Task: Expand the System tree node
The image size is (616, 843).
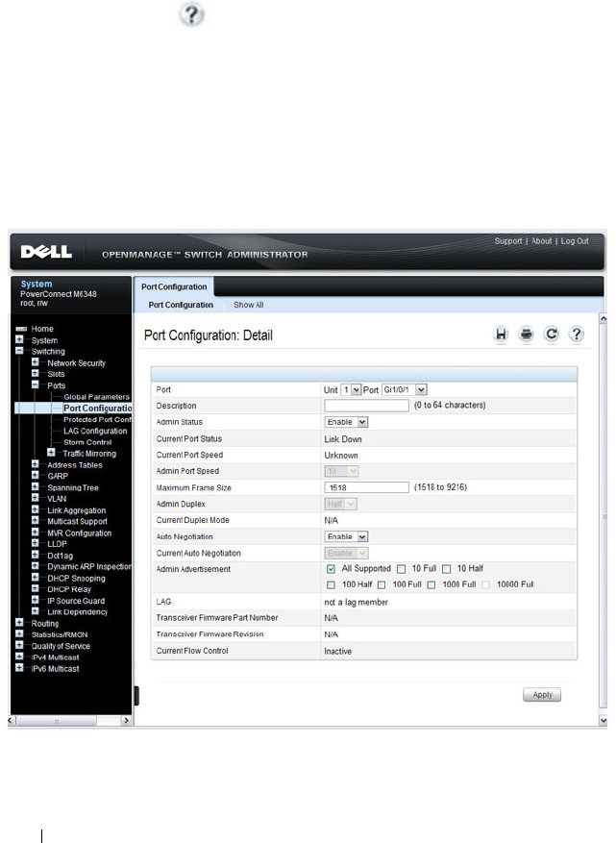Action: 19,339
